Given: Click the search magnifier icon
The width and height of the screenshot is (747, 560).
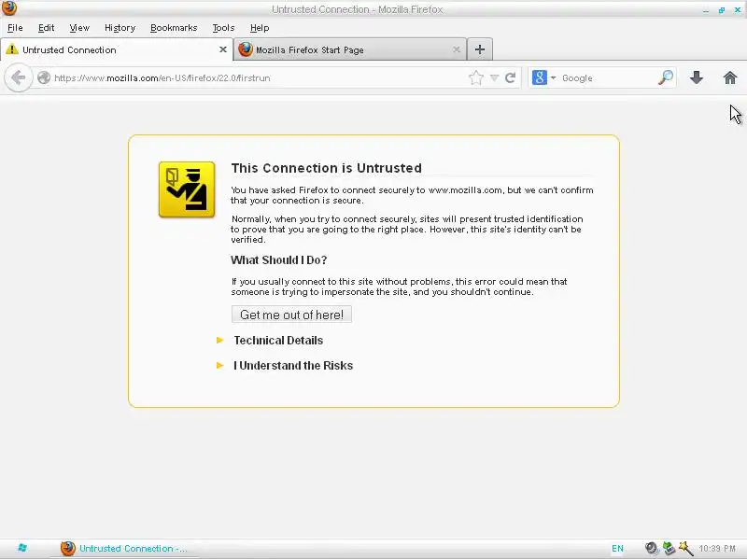Looking at the screenshot, I should [x=666, y=77].
